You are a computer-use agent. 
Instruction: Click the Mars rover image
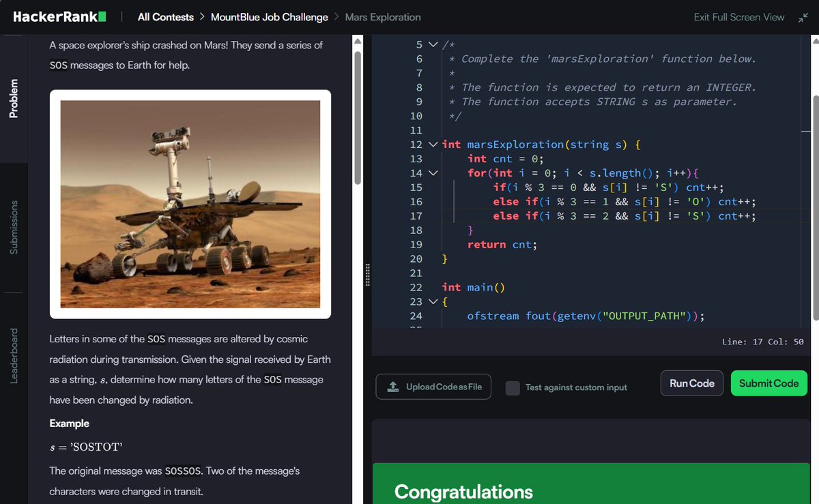[190, 204]
